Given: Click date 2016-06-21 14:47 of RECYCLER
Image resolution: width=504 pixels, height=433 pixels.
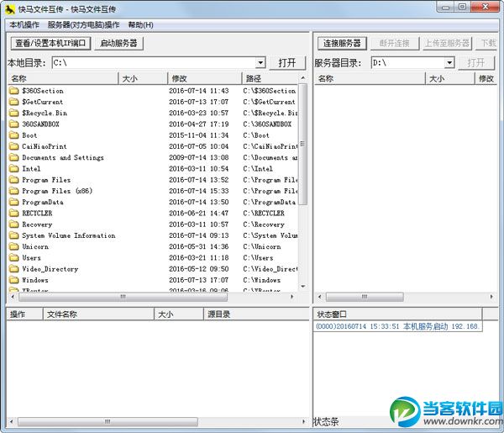Looking at the screenshot, I should (x=199, y=214).
